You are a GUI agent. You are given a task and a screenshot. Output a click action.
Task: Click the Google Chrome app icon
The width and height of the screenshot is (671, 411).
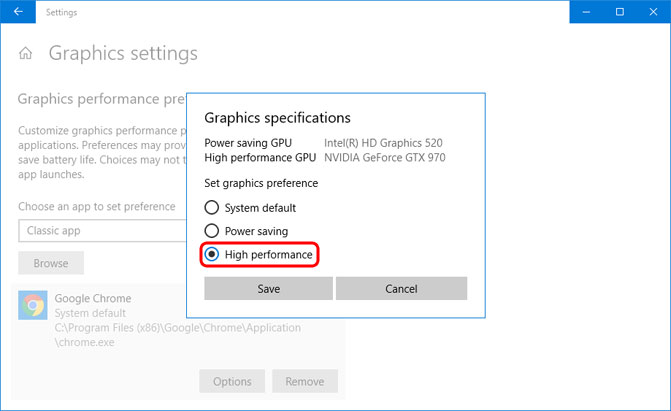(x=34, y=306)
